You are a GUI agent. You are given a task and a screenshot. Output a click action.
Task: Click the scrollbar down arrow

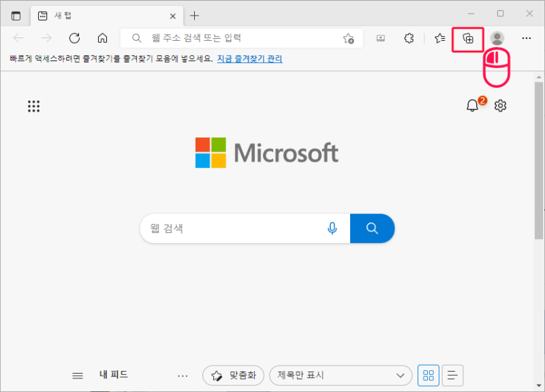coord(539,385)
